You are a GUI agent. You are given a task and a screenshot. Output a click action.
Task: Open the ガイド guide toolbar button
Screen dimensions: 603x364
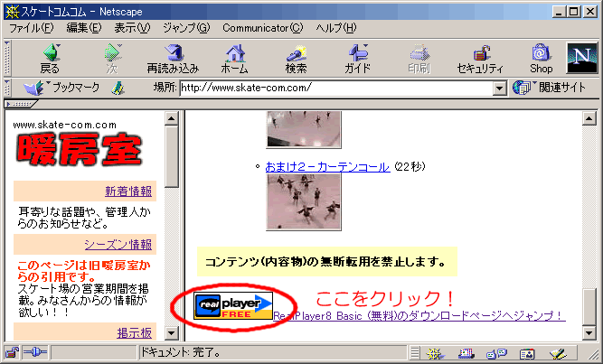357,59
